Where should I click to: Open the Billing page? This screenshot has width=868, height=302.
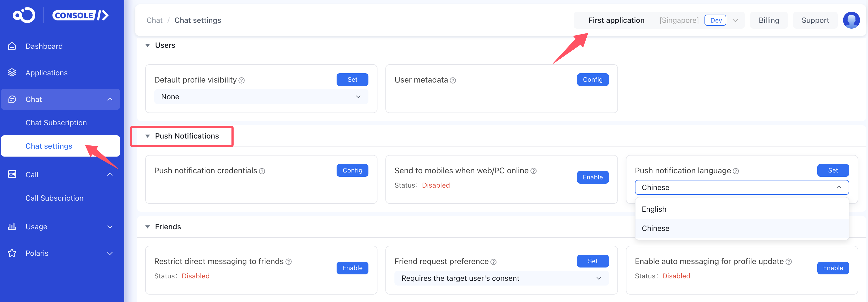[x=769, y=20]
